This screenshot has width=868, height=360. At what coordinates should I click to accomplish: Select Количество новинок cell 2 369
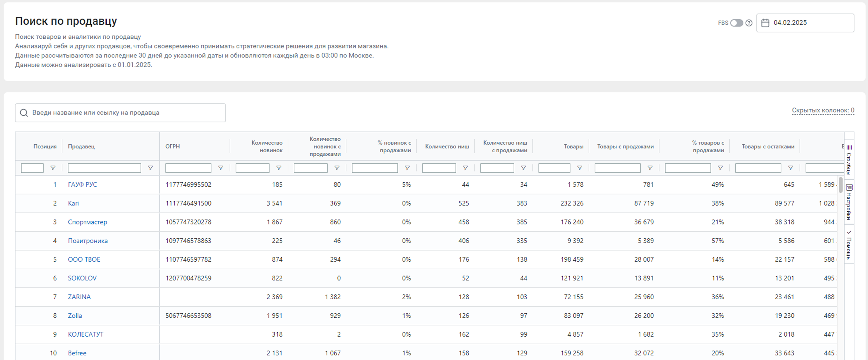point(275,297)
